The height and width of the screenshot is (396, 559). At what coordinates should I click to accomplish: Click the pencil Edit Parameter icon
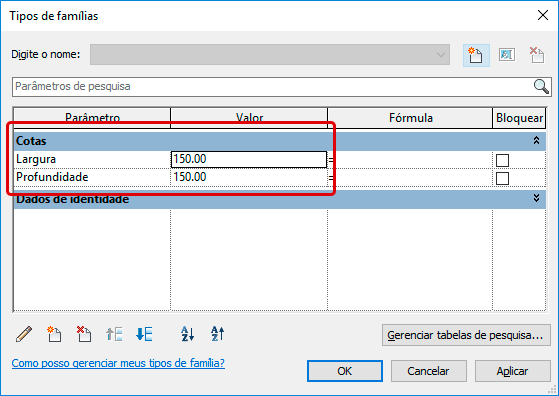pyautogui.click(x=24, y=334)
